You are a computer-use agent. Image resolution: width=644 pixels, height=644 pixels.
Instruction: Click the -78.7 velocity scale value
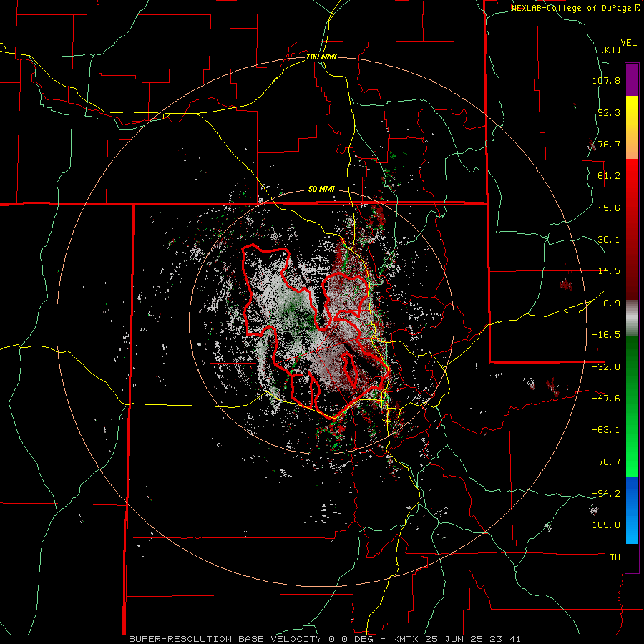[606, 462]
